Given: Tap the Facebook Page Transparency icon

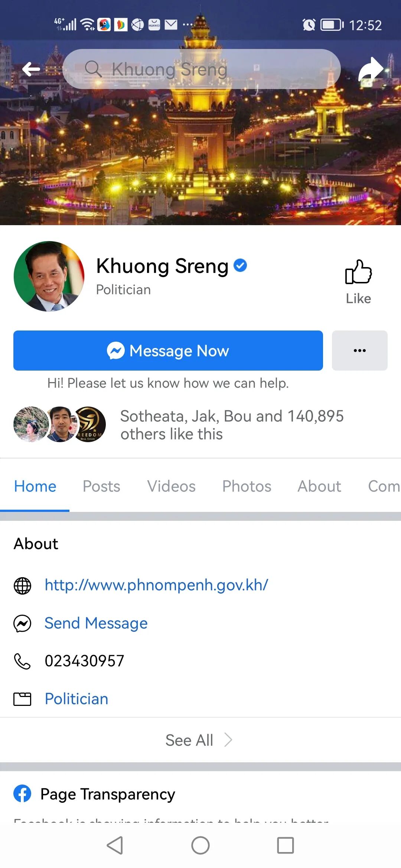Looking at the screenshot, I should tap(22, 794).
